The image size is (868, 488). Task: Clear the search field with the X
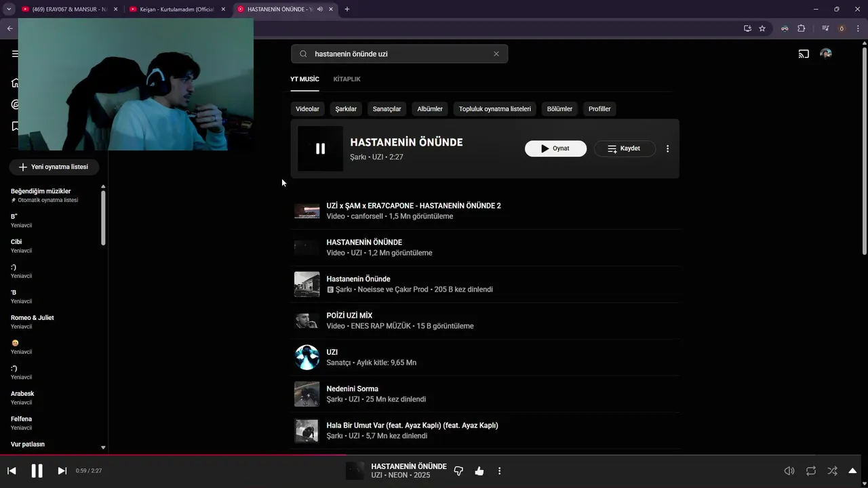496,54
